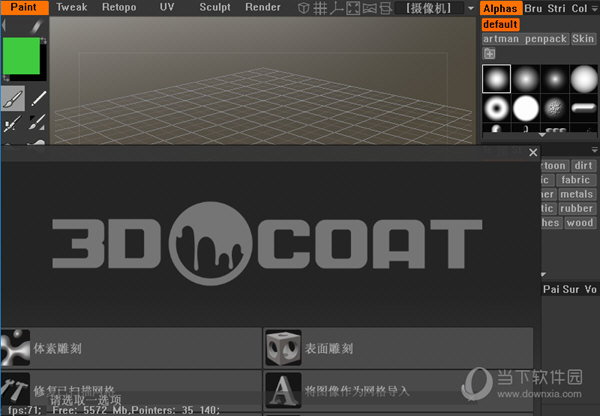600x416 pixels.
Task: Open the Bru panel tab
Action: pyautogui.click(x=533, y=8)
